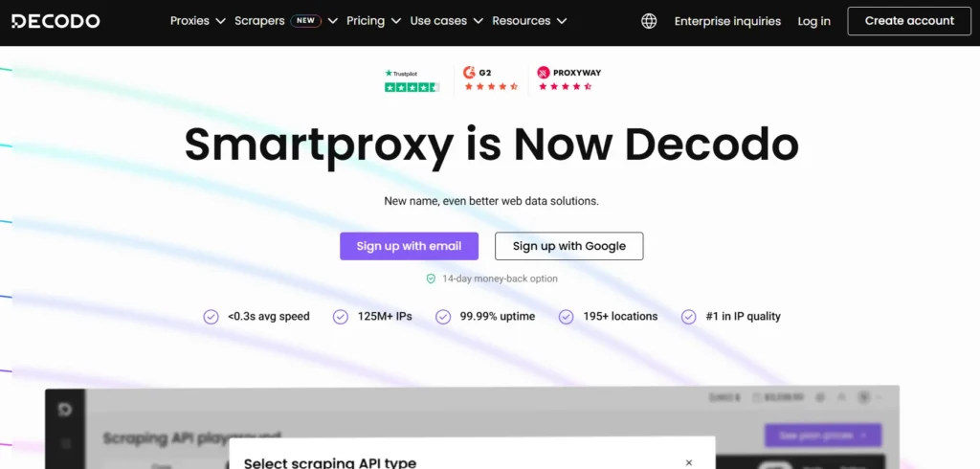Click the 125M+ IPs label
The image size is (980, 469).
point(385,317)
